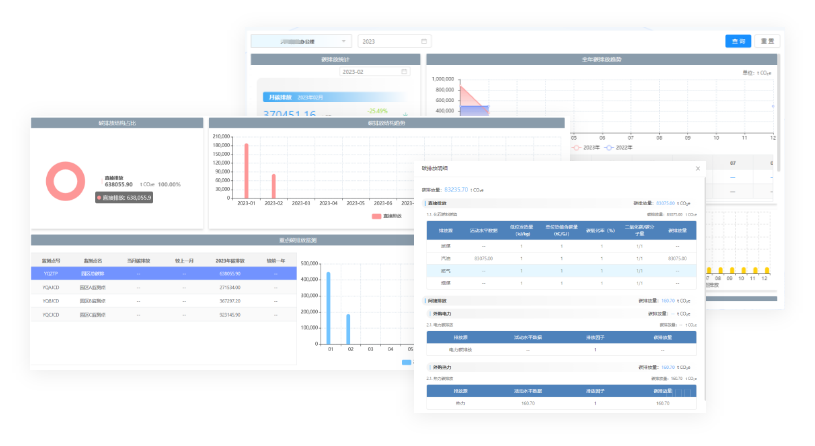This screenshot has width=815, height=446.
Task: Close the emission details dialog with X
Action: pos(698,168)
